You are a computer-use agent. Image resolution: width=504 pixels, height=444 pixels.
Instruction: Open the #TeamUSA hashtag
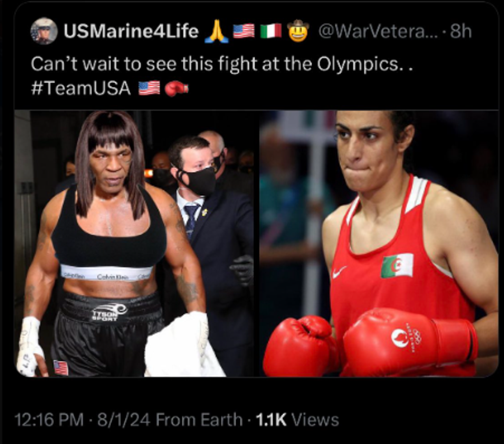(x=81, y=88)
